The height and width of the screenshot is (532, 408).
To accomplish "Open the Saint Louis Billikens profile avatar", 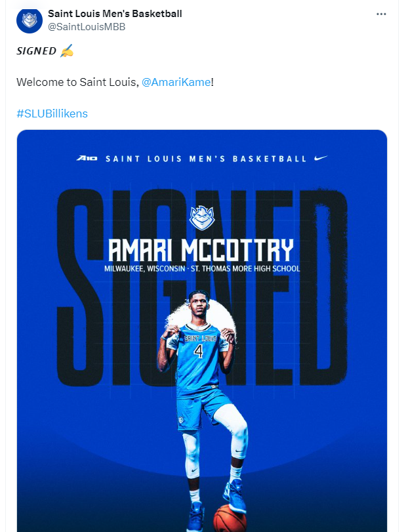I will (x=30, y=20).
